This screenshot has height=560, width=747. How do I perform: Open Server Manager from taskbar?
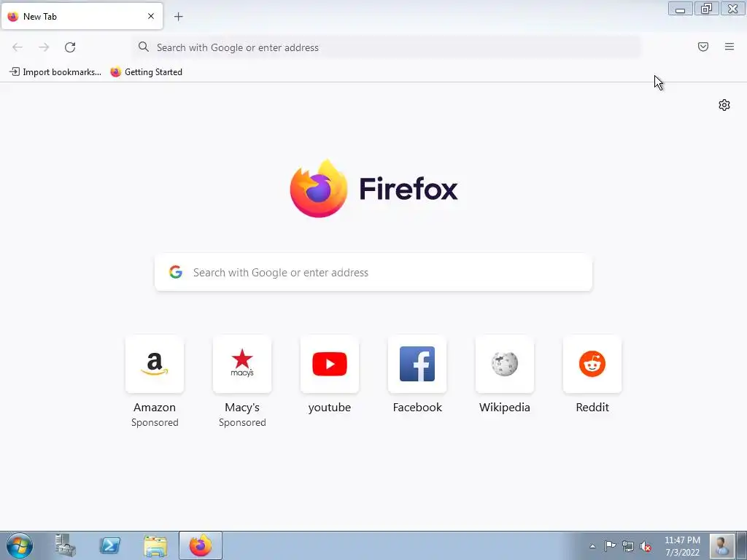(65, 545)
